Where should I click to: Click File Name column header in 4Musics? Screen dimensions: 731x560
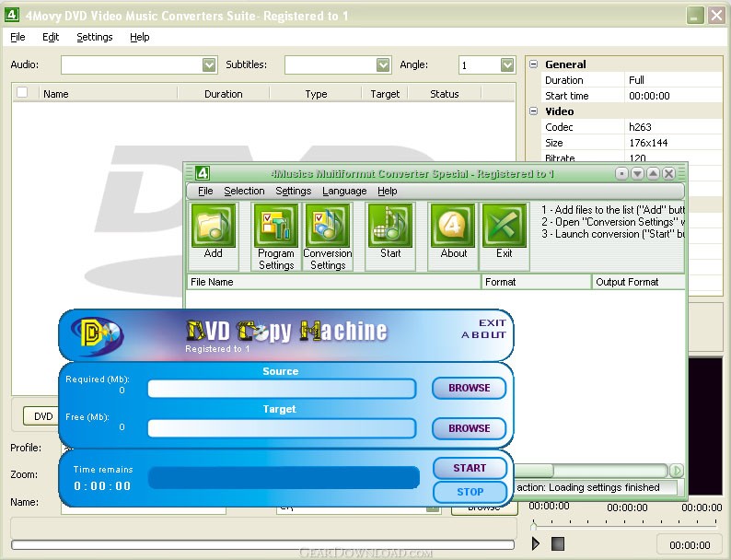point(333,282)
